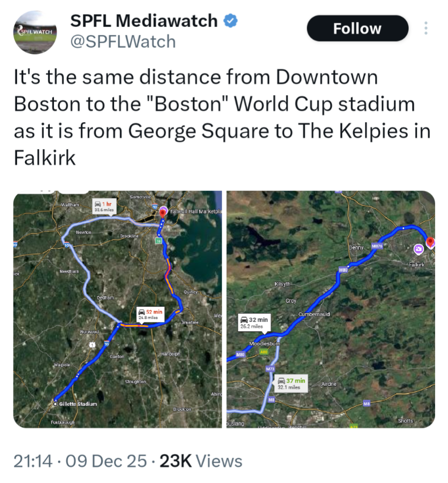Click the M73 road shield icon
The image size is (448, 483).
pos(270,369)
